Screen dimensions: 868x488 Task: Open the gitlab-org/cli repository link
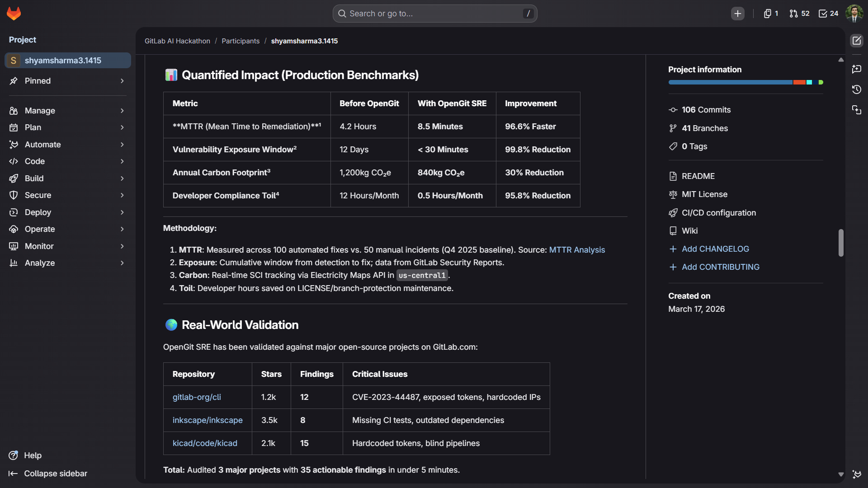[x=197, y=397]
